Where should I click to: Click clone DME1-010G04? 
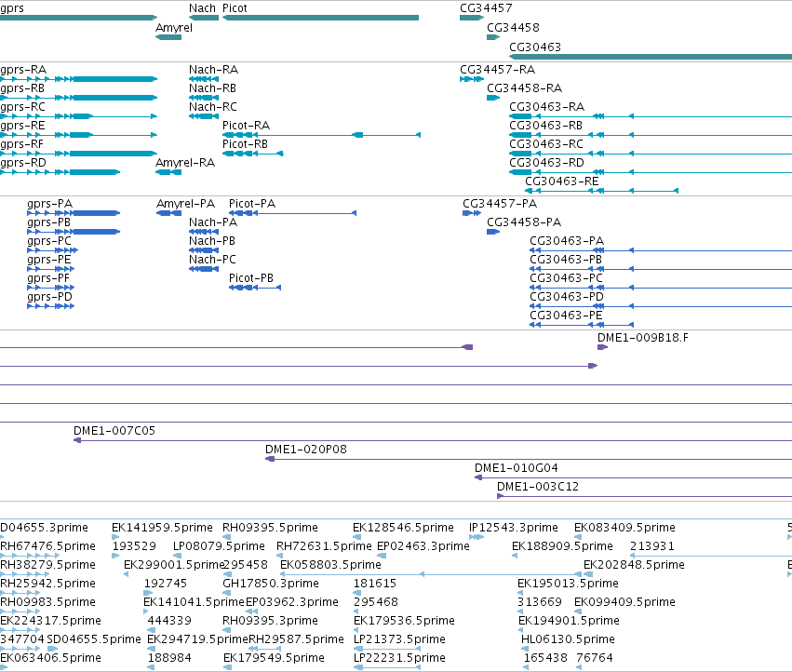coord(634,477)
